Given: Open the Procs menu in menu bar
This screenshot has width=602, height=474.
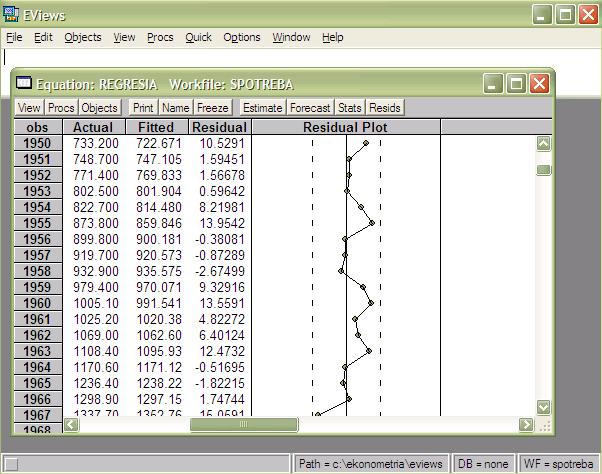Looking at the screenshot, I should coord(160,37).
